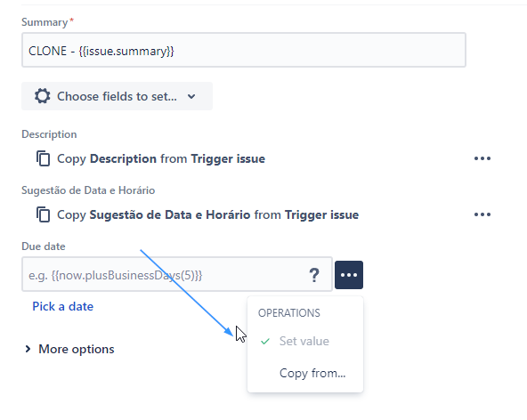527x420 pixels.
Task: Click Copy Sugestão de Data e Horário text
Action: click(x=207, y=214)
